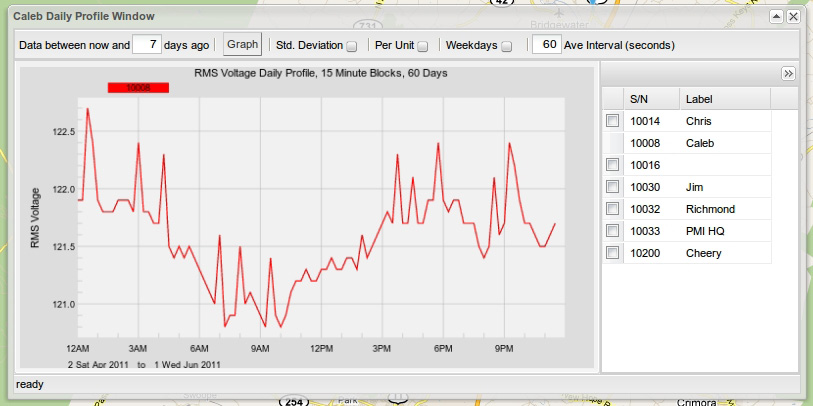Click the days ago input field

pos(147,45)
